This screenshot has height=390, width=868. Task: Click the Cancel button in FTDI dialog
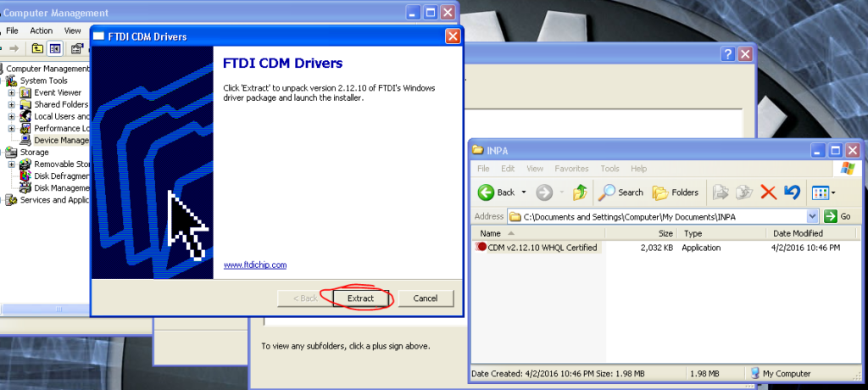tap(426, 298)
